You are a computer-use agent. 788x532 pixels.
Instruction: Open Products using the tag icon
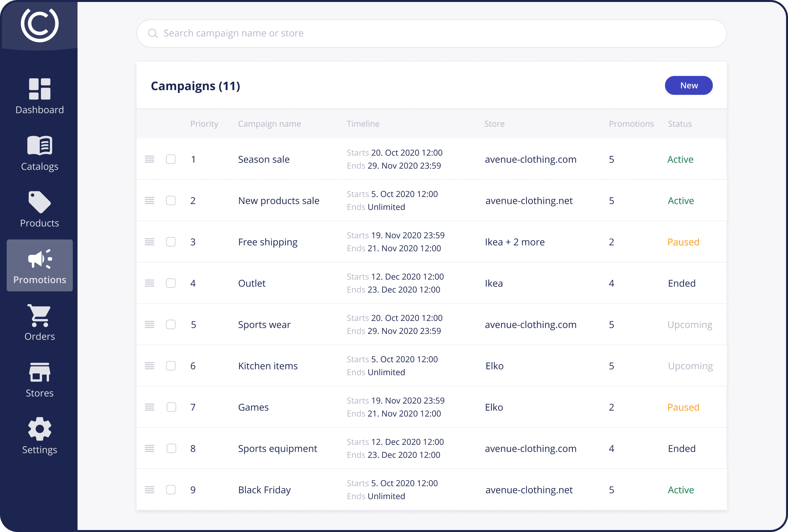coord(40,202)
